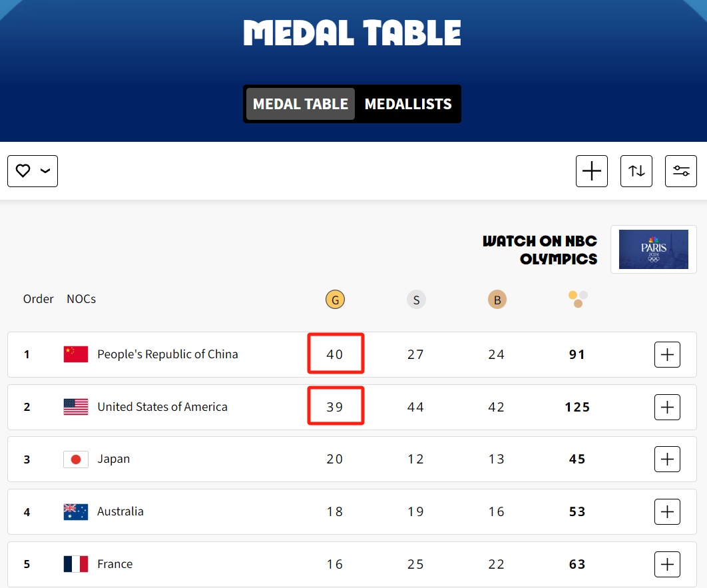Expand the Japan row details

[x=667, y=459]
